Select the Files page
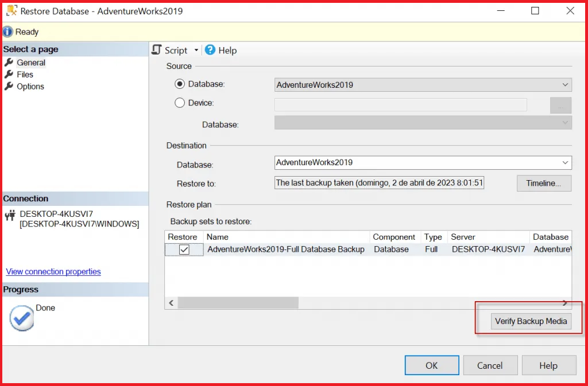 coord(25,75)
